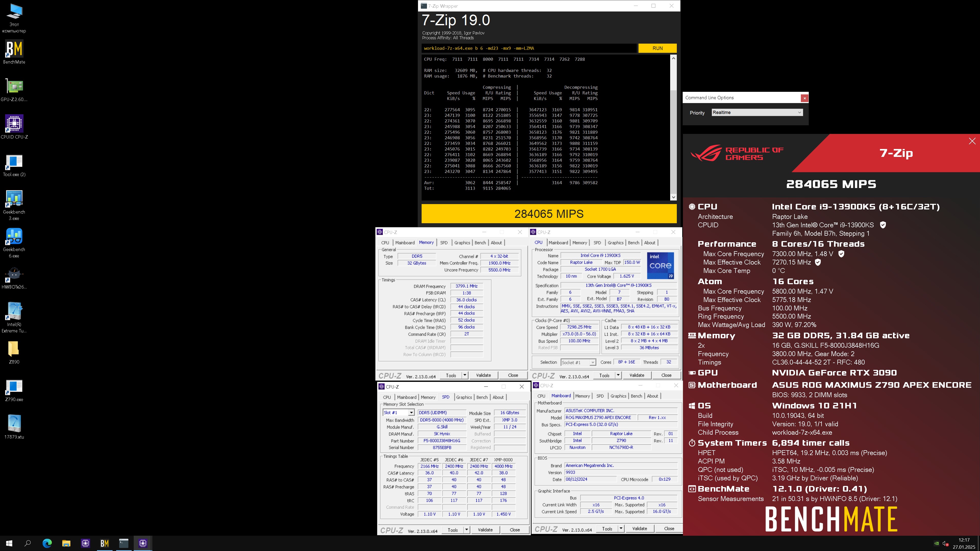This screenshot has width=980, height=551.
Task: Open the Z790.exe desktop shortcut
Action: [14, 390]
